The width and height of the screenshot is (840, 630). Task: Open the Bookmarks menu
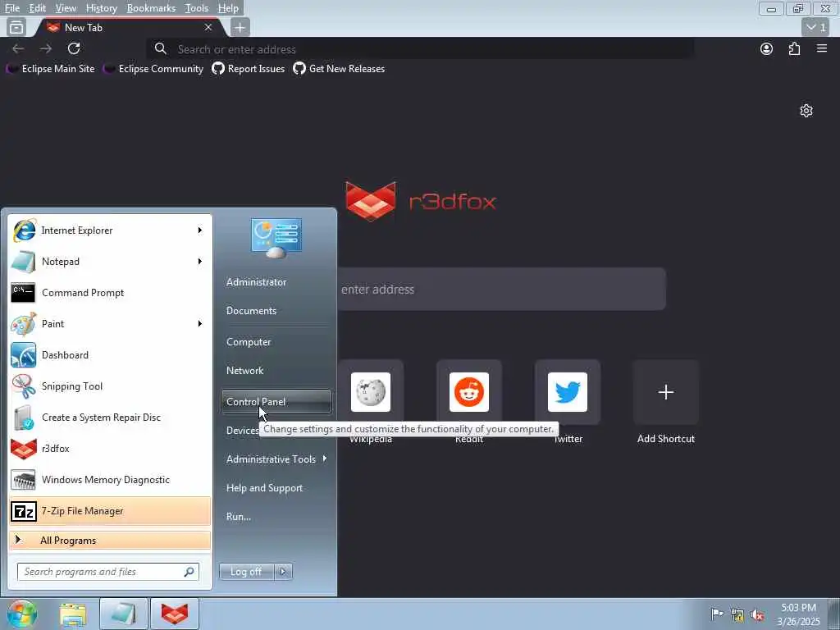click(x=151, y=8)
